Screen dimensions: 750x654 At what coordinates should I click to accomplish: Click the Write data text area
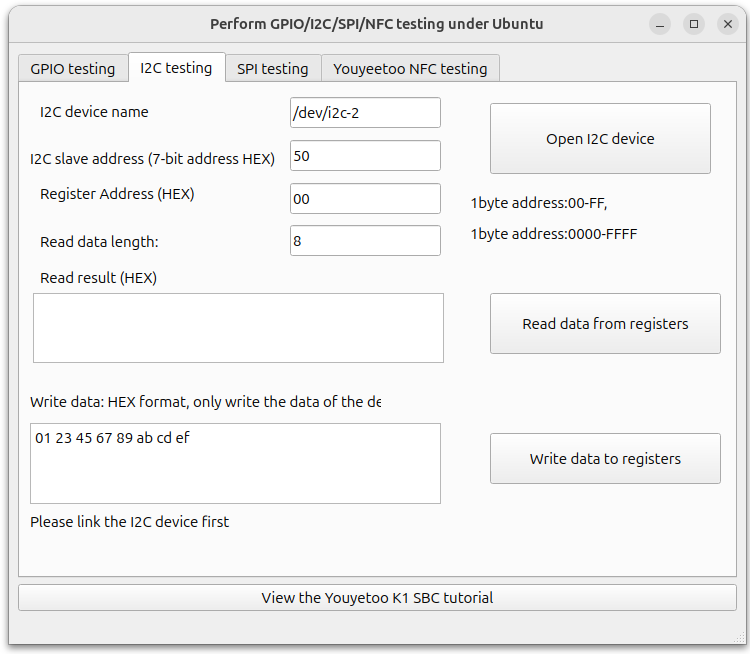tap(235, 463)
